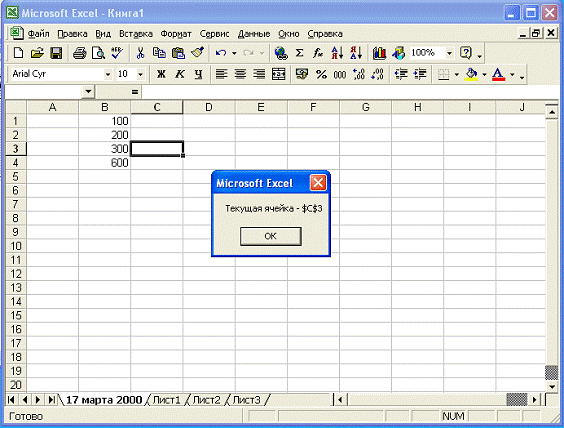Toggle underline Ч formatting
This screenshot has height=428, width=564.
pyautogui.click(x=199, y=74)
